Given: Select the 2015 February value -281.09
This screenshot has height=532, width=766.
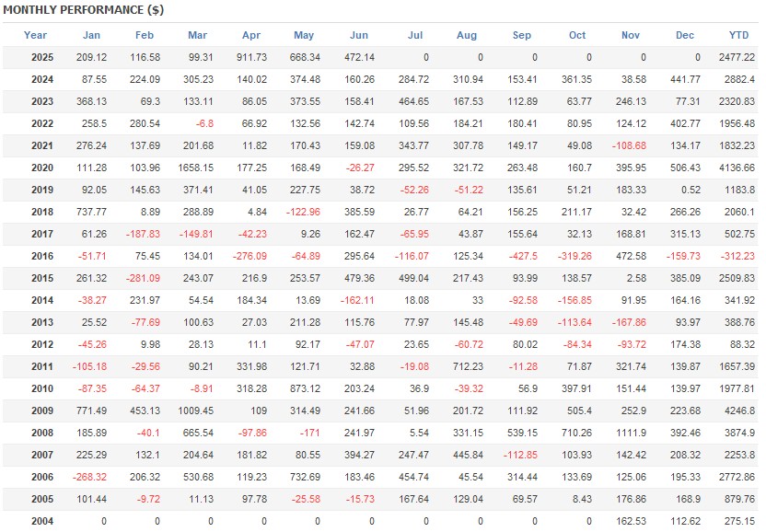Looking at the screenshot, I should point(143,278).
